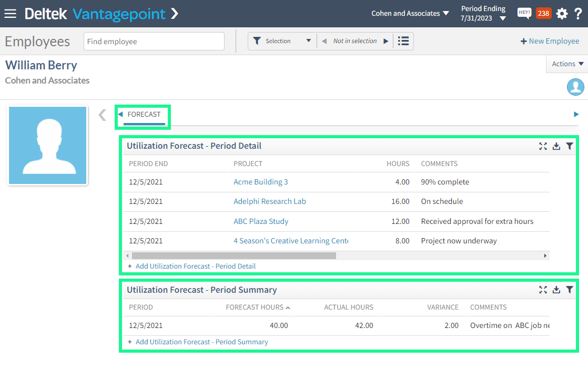Click the 40.00 forecast hours cell
The width and height of the screenshot is (588, 369).
[x=279, y=325]
